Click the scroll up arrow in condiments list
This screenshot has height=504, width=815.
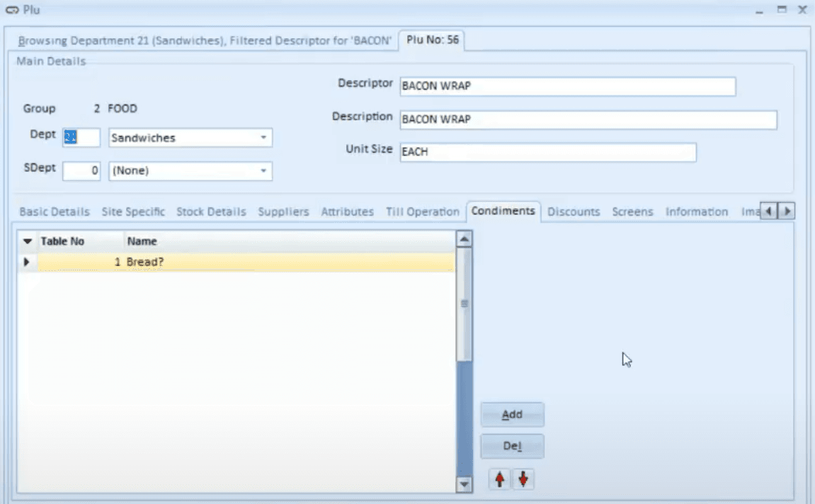point(465,239)
